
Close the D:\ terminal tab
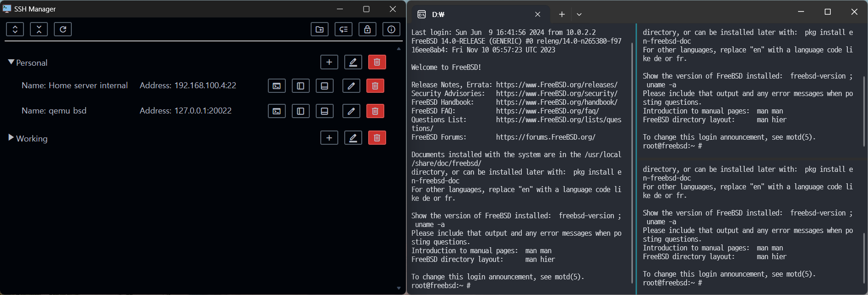tap(538, 14)
